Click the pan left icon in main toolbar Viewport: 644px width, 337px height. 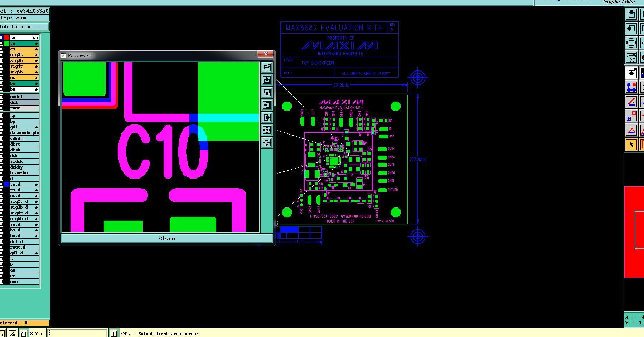click(x=631, y=28)
